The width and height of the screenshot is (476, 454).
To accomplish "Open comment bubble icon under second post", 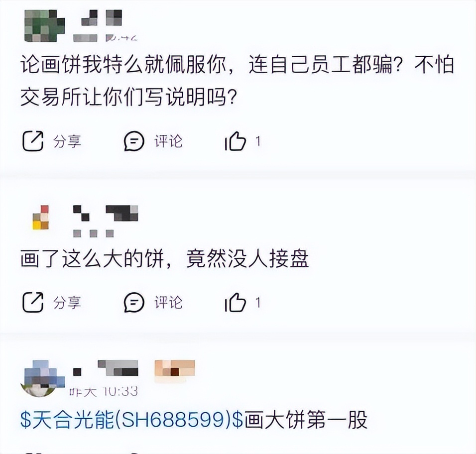I will coord(134,302).
